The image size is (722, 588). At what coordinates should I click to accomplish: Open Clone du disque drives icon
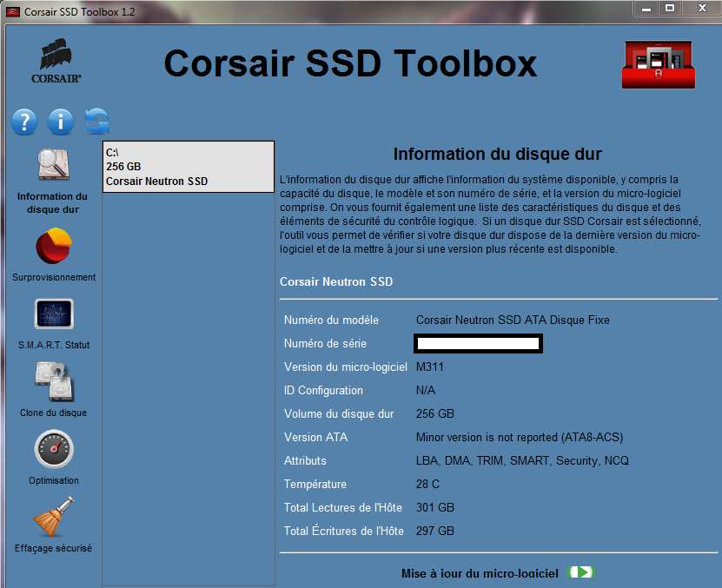[x=55, y=381]
